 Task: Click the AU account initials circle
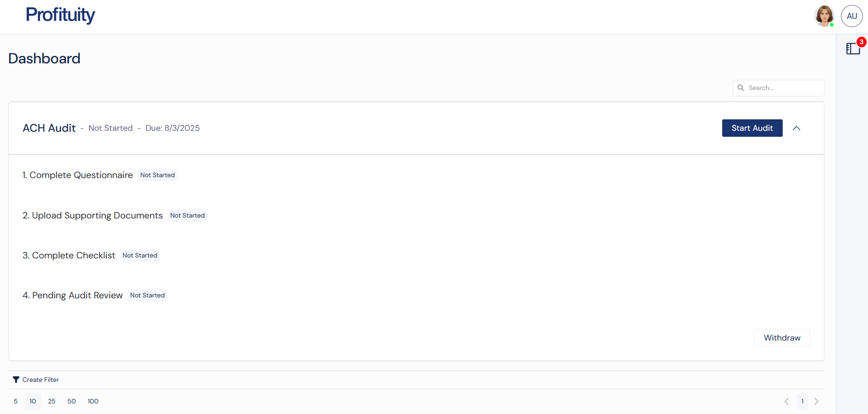[x=852, y=16]
